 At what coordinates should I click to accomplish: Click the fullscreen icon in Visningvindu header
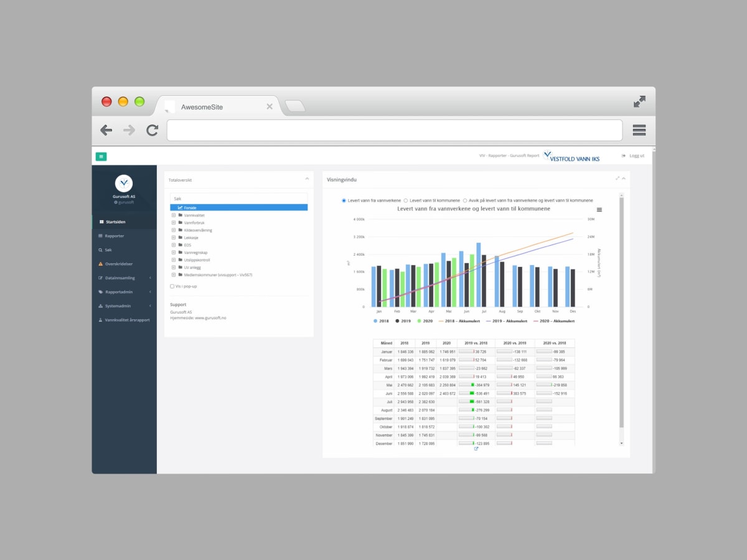(x=618, y=179)
